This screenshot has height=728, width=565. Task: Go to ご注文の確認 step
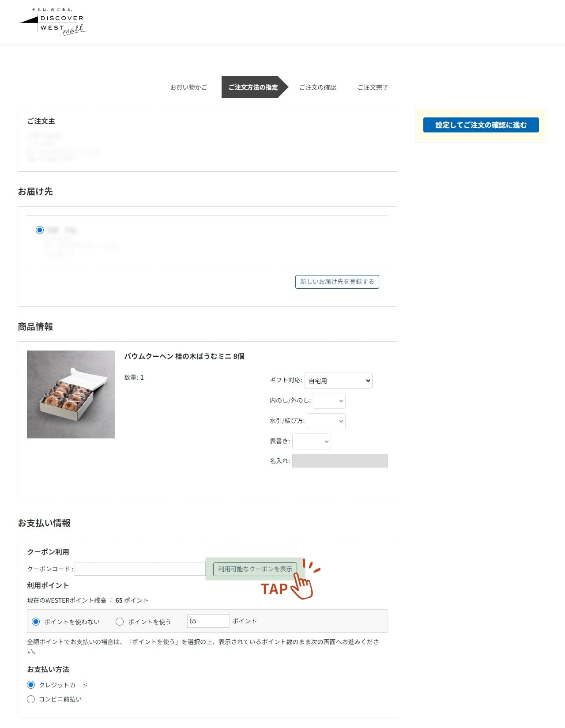click(318, 87)
